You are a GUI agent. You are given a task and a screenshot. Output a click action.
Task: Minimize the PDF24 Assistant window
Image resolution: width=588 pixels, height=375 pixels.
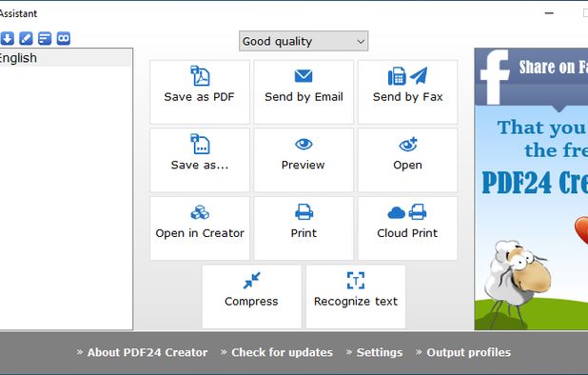pyautogui.click(x=549, y=13)
